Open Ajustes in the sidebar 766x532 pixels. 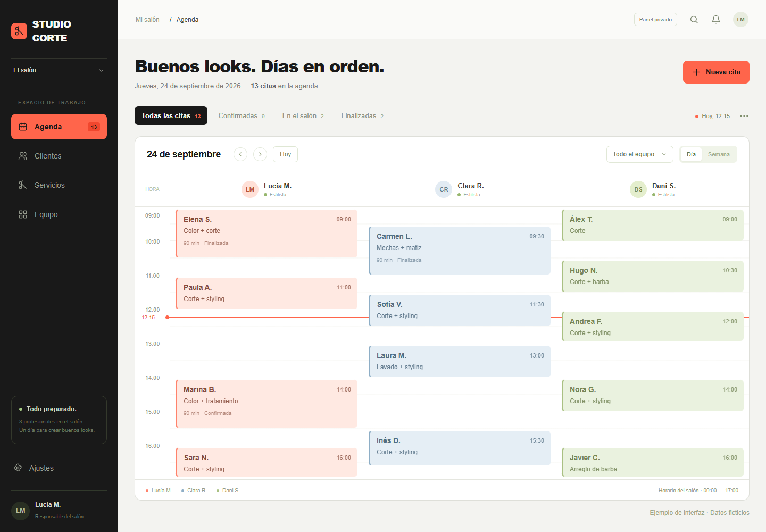(59, 468)
